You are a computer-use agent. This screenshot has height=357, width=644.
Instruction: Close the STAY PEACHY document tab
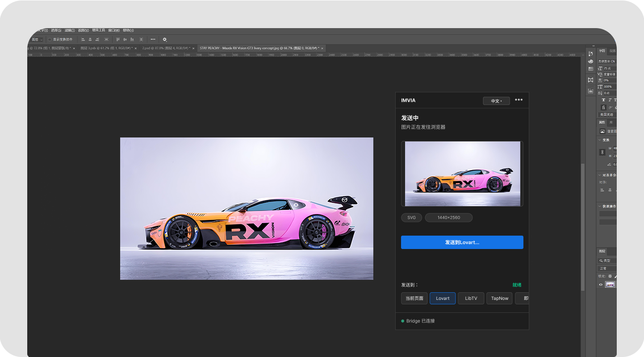point(322,48)
